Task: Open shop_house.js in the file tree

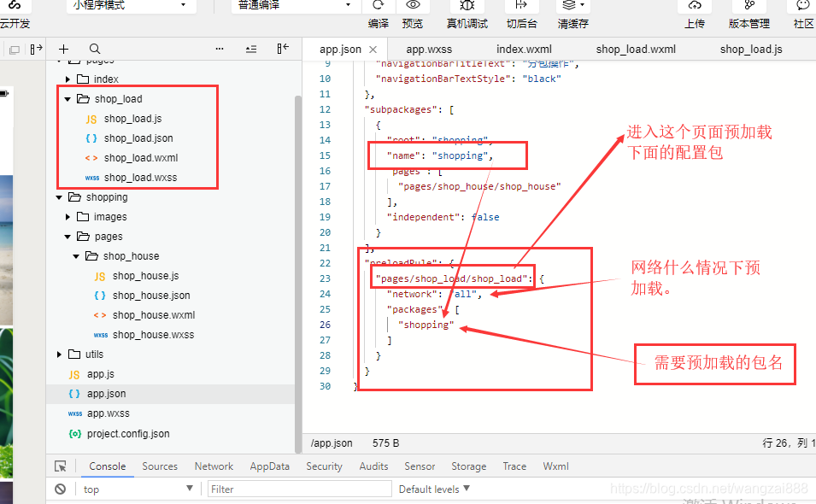Action: coord(146,276)
